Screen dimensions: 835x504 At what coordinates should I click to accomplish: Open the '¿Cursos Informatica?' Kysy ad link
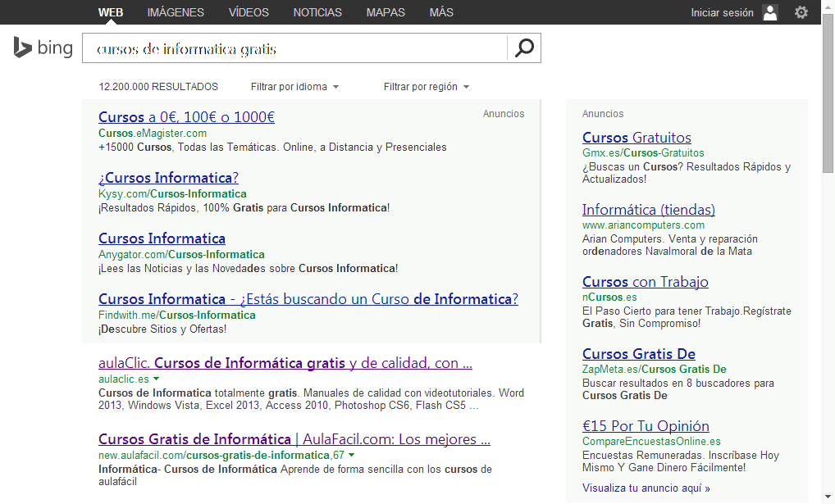[x=168, y=178]
